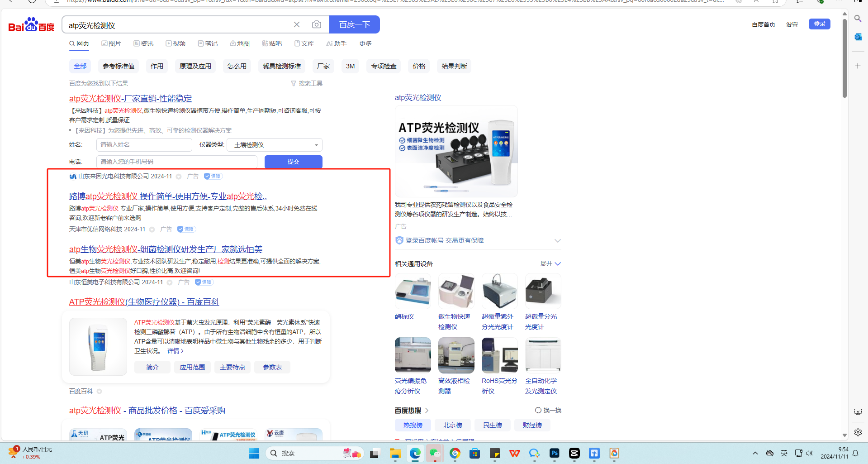
Task: Open the 百度首页 link
Action: [764, 24]
